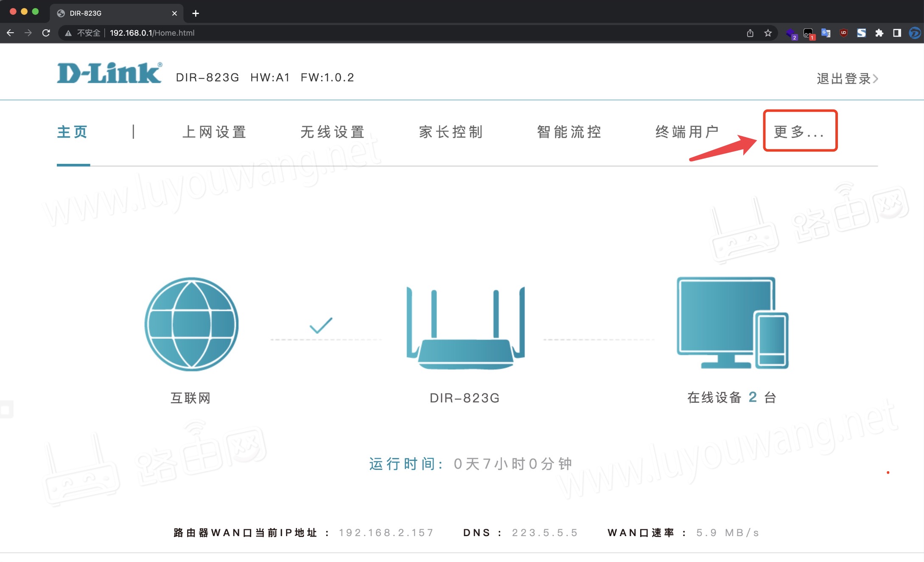Click the blue S extension icon
The image size is (924, 562).
tap(861, 33)
